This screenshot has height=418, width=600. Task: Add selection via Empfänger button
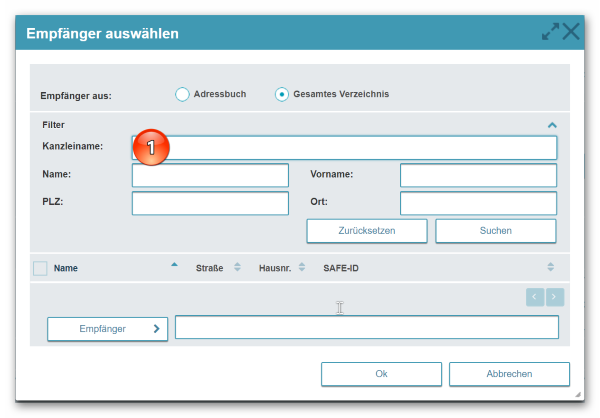(107, 329)
